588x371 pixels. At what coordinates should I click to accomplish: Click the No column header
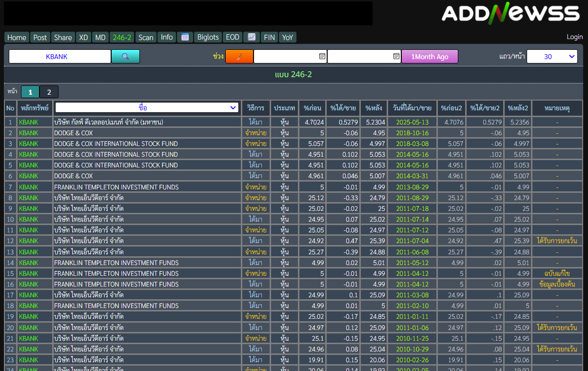pyautogui.click(x=10, y=107)
